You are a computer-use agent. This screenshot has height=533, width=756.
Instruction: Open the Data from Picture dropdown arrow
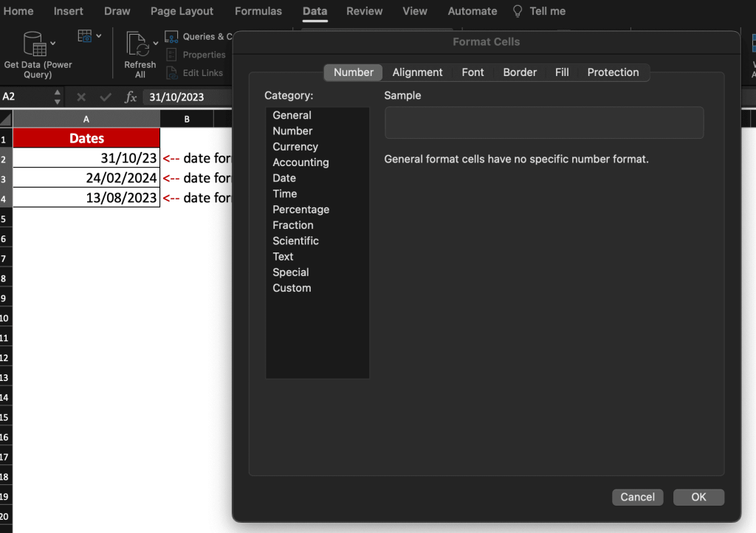point(99,35)
